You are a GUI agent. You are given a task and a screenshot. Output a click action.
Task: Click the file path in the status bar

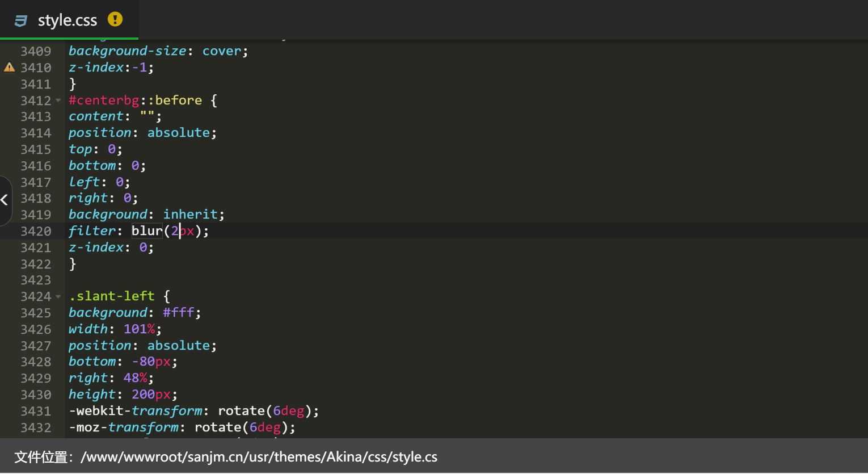259,457
